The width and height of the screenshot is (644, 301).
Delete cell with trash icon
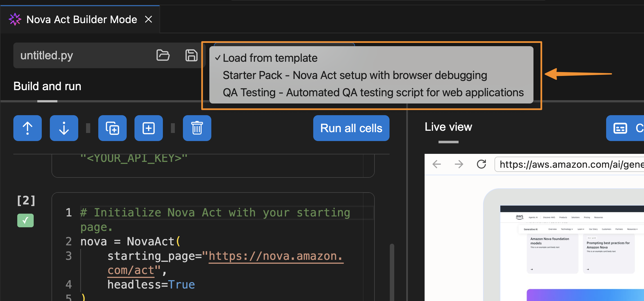point(197,128)
